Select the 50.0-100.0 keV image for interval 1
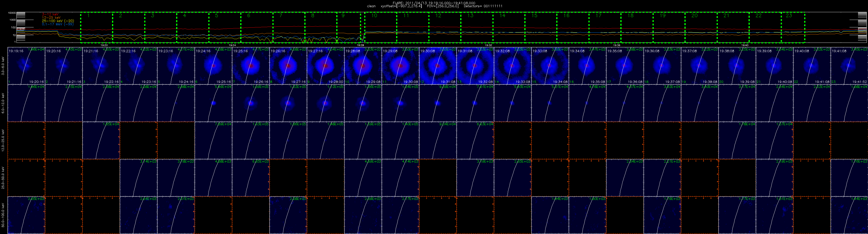The image size is (868, 234). (x=26, y=215)
